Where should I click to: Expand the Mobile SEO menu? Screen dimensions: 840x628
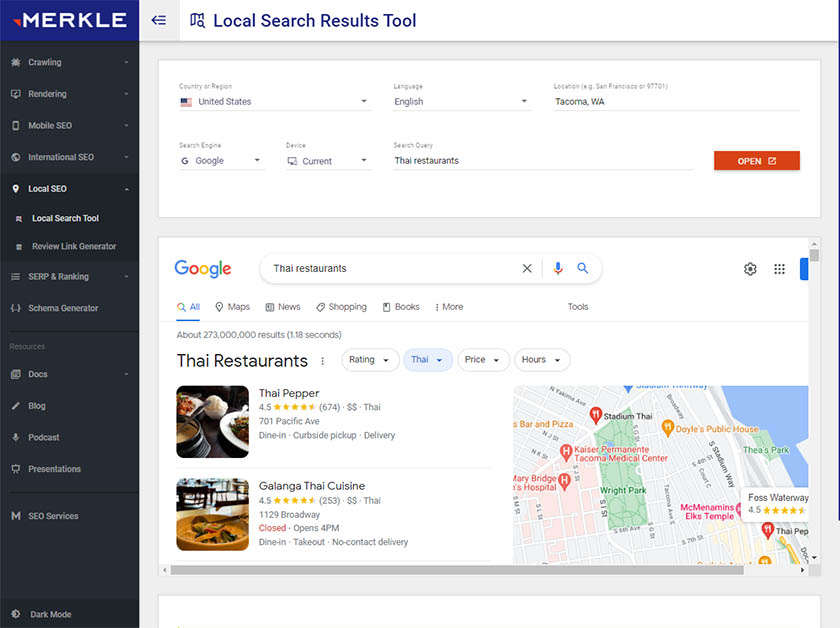(126, 125)
